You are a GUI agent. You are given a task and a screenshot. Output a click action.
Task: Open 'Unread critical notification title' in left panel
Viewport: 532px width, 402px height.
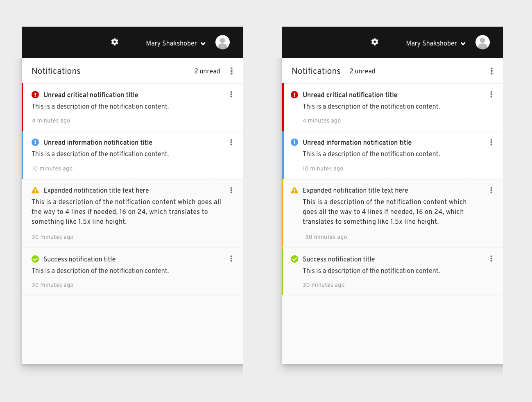(91, 95)
